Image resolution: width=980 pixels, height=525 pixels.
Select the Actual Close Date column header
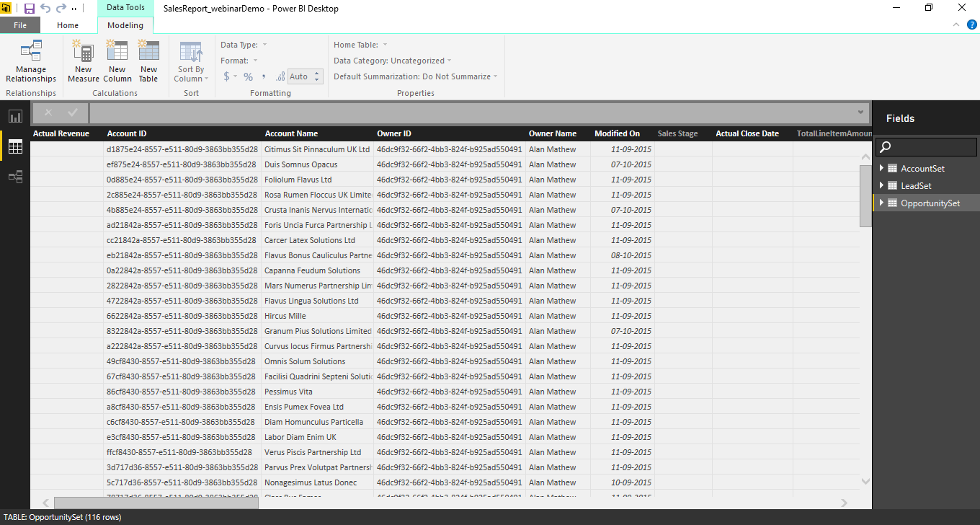(x=752, y=133)
